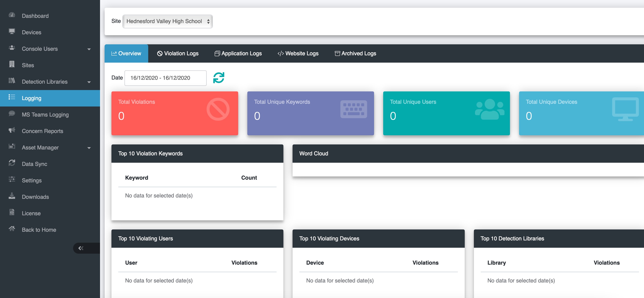
Task: Open the Website Logs tab
Action: click(x=298, y=53)
